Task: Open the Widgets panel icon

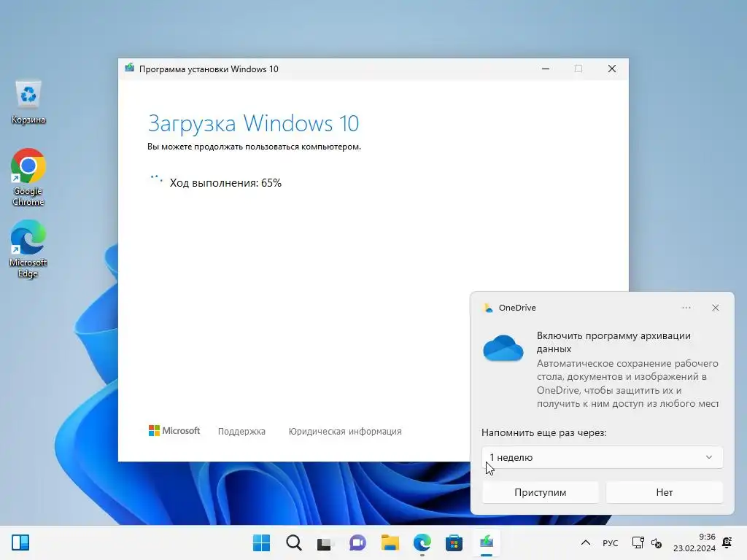Action: [20, 542]
